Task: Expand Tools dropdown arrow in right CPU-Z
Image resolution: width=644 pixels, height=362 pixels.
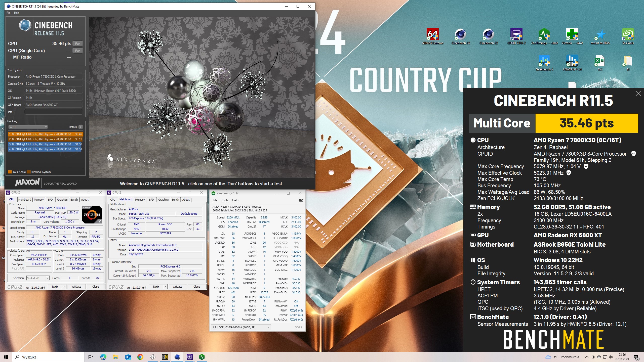Action: [165, 287]
